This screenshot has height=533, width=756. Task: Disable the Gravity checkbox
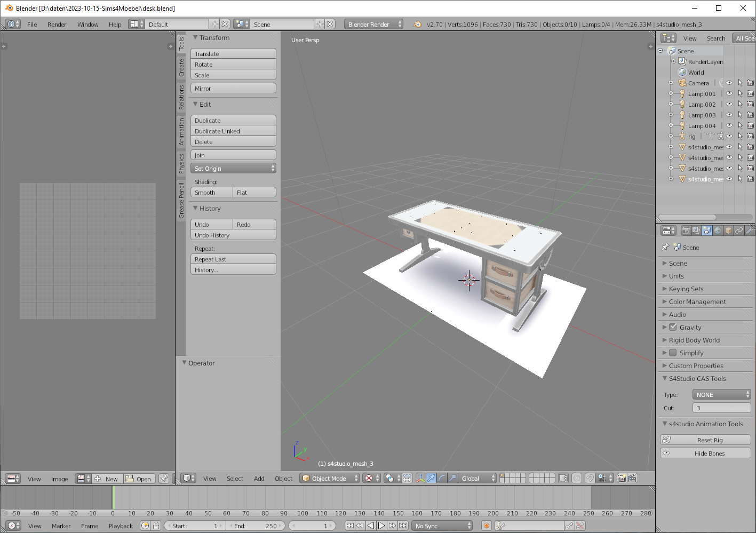[673, 327]
